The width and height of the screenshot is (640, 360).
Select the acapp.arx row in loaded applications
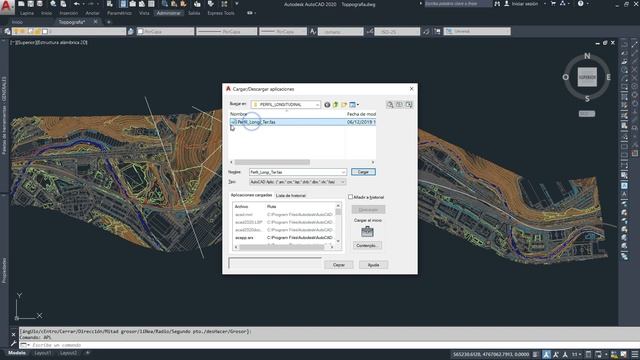pos(284,238)
